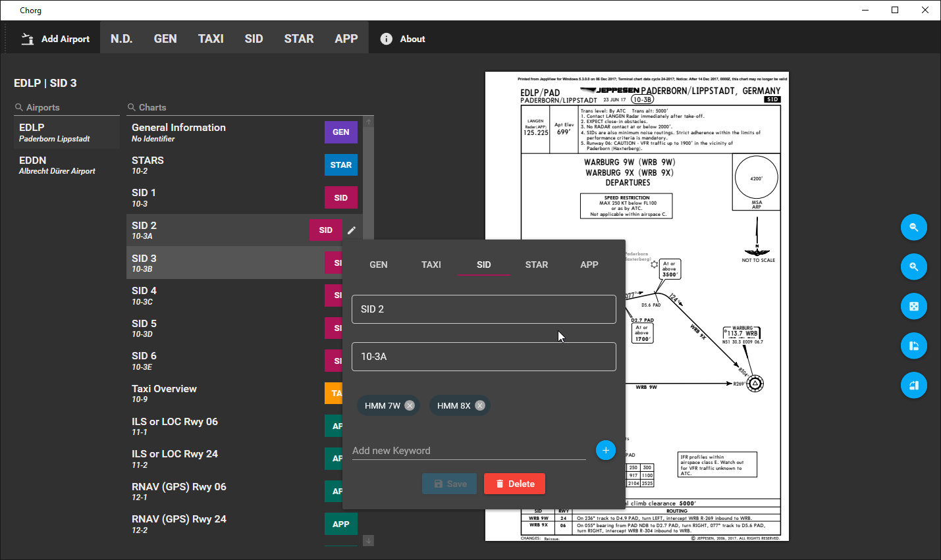Click the Save button in dialog

(450, 484)
